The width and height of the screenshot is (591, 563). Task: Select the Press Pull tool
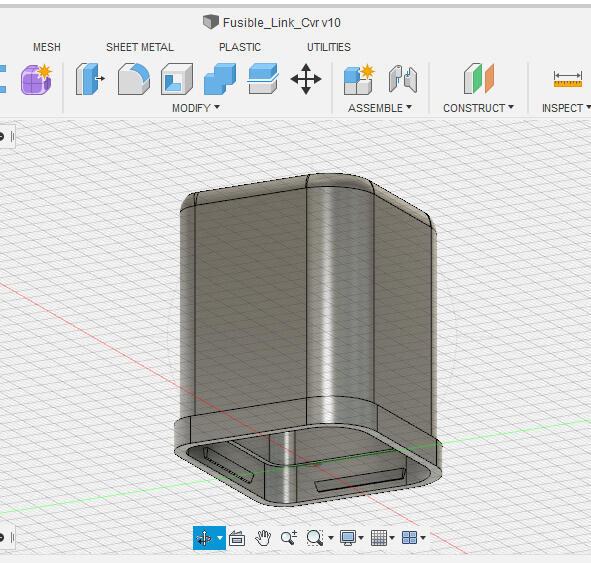click(90, 79)
